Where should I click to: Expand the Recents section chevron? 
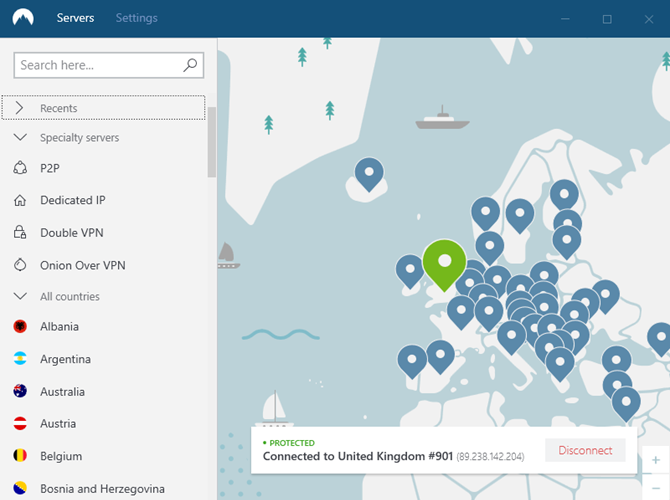click(19, 108)
